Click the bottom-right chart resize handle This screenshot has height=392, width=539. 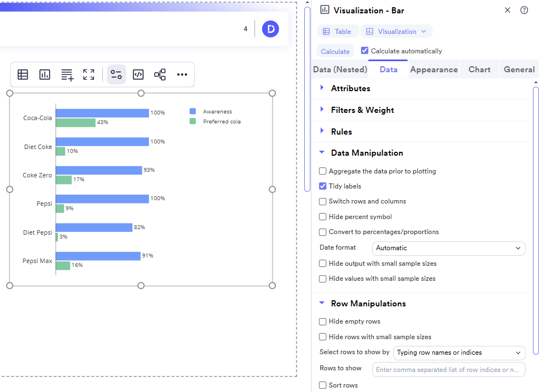click(272, 285)
